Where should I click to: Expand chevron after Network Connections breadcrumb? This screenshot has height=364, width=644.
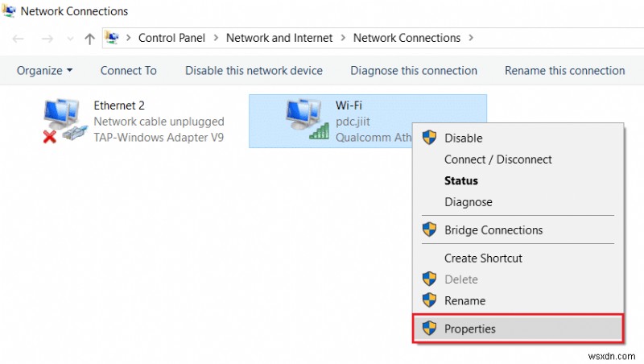pyautogui.click(x=471, y=38)
